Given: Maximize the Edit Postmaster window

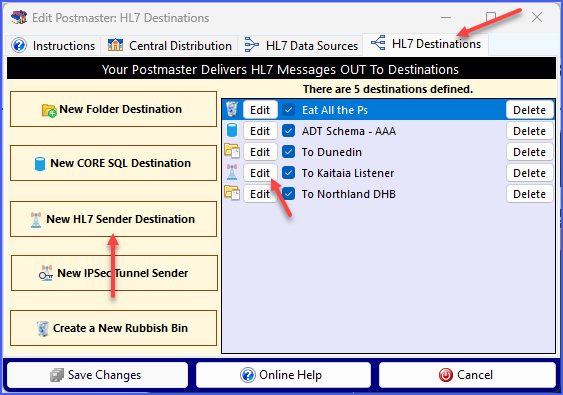Looking at the screenshot, I should tap(491, 17).
